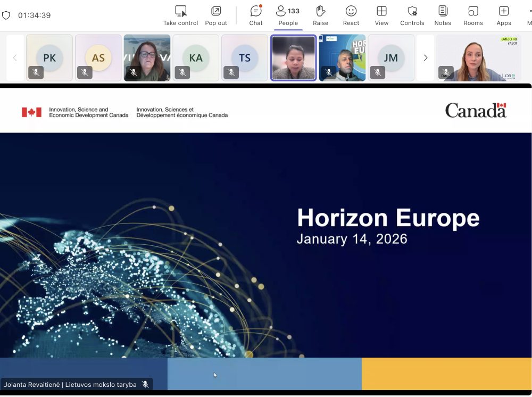Viewport: 532px width, 397px height.
Task: Open meeting Notes
Action: (x=443, y=11)
